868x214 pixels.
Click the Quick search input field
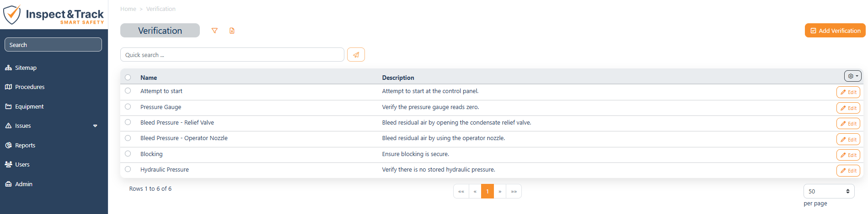(232, 55)
